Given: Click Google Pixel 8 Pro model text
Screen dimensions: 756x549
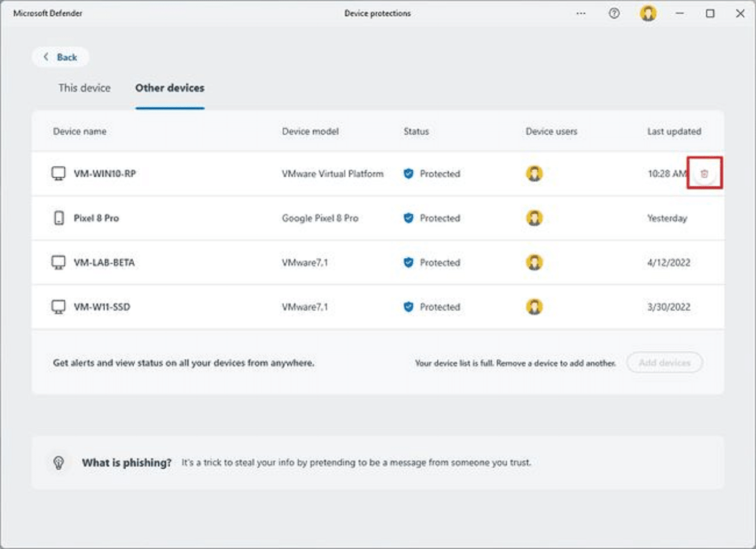Looking at the screenshot, I should pyautogui.click(x=320, y=218).
